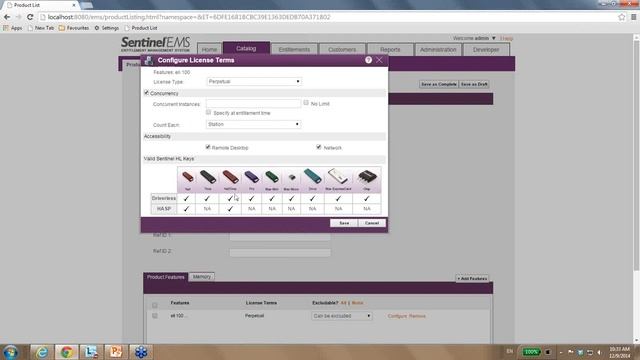The height and width of the screenshot is (360, 640).
Task: Open the Product List bookmark
Action: (x=141, y=28)
